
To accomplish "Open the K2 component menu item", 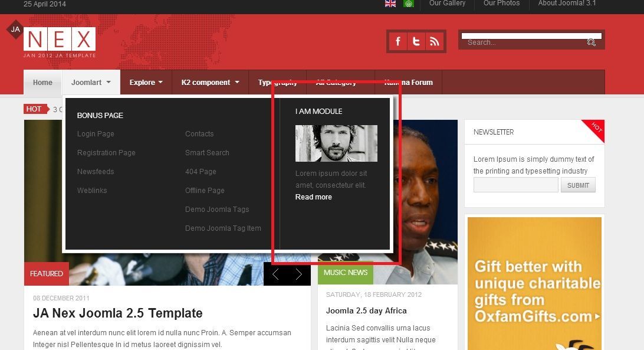I will click(x=206, y=82).
